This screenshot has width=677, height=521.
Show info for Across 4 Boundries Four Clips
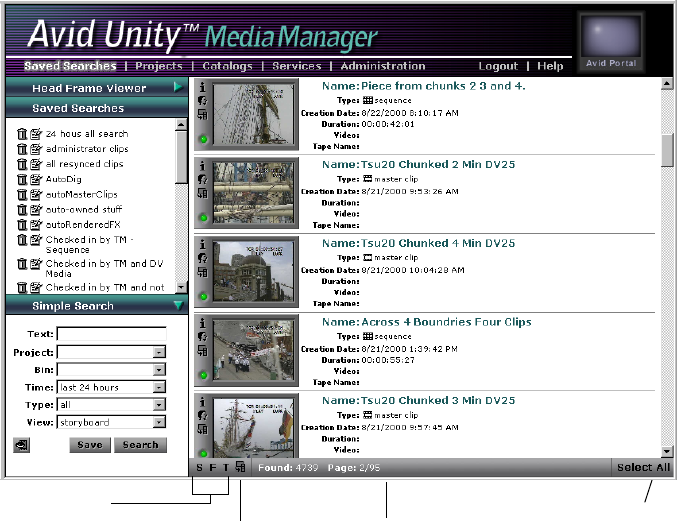click(x=202, y=323)
